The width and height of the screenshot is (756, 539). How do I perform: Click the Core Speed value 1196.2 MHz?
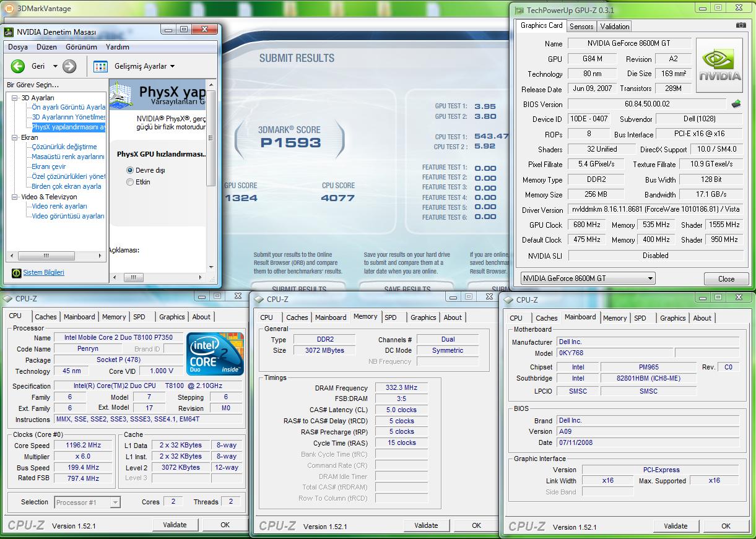[x=83, y=446]
